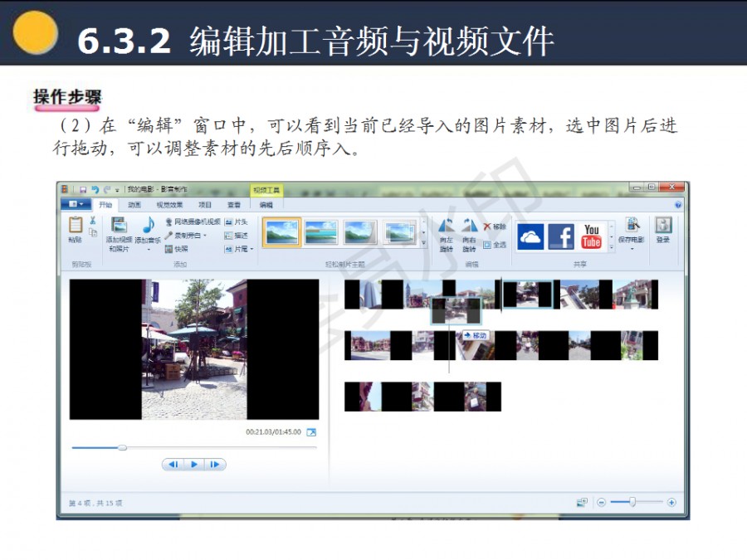Open the Visual Effects (视觉效果) tab

pyautogui.click(x=170, y=204)
